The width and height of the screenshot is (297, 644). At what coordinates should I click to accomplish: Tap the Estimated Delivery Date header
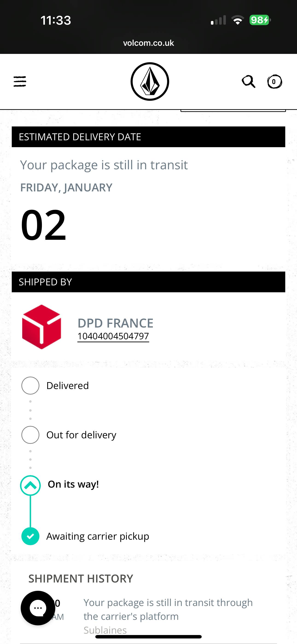click(148, 137)
